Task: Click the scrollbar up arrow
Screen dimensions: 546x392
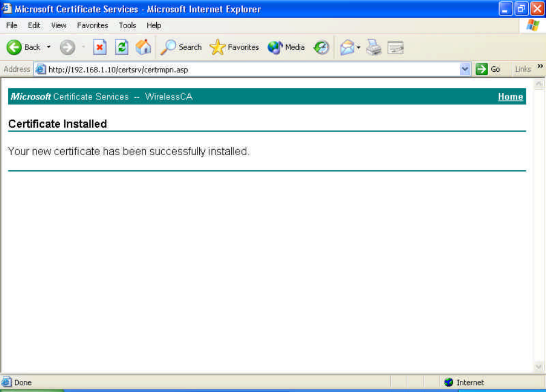Action: point(539,83)
